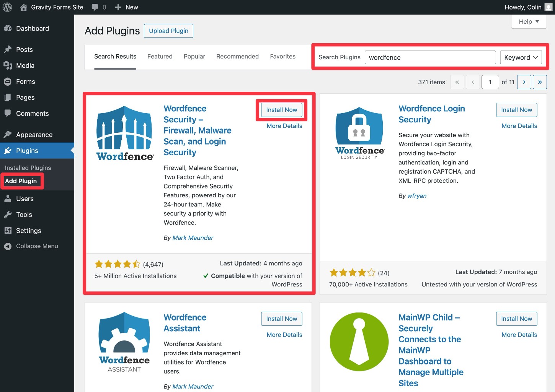
Task: Switch to Recommended tab
Action: pos(238,57)
